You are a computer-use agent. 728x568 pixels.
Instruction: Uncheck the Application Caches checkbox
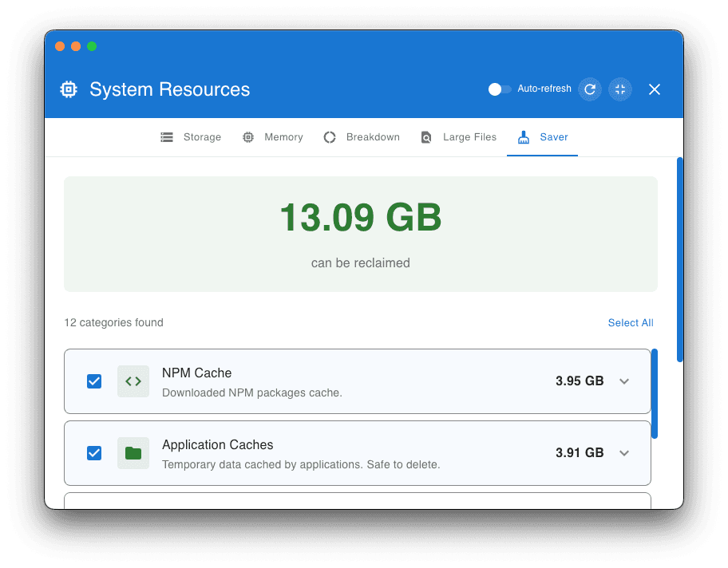pos(94,453)
